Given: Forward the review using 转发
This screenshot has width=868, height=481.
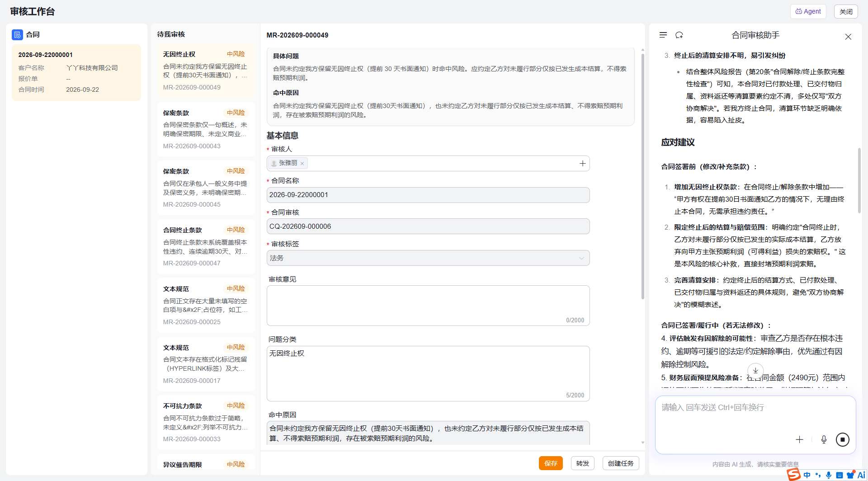Looking at the screenshot, I should [583, 463].
